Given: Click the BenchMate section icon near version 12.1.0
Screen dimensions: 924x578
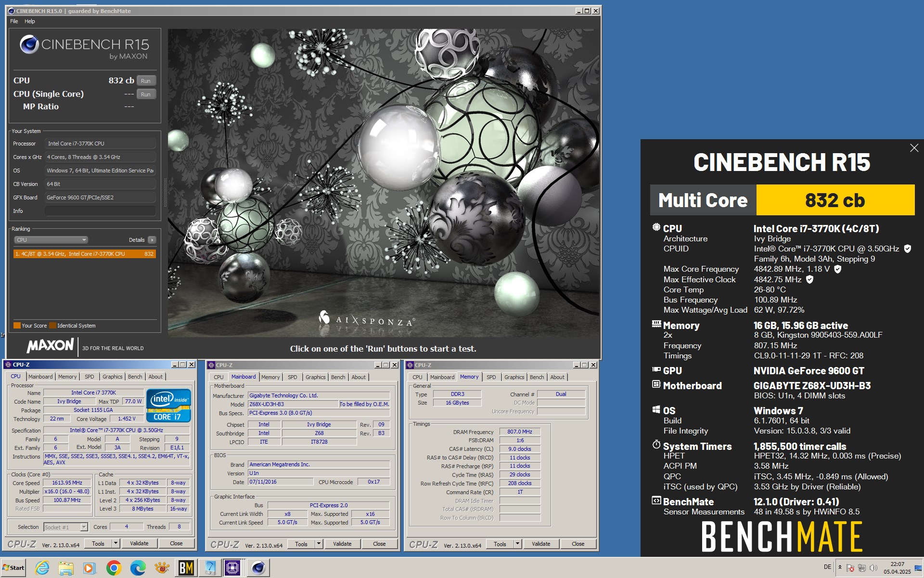Looking at the screenshot, I should point(656,500).
